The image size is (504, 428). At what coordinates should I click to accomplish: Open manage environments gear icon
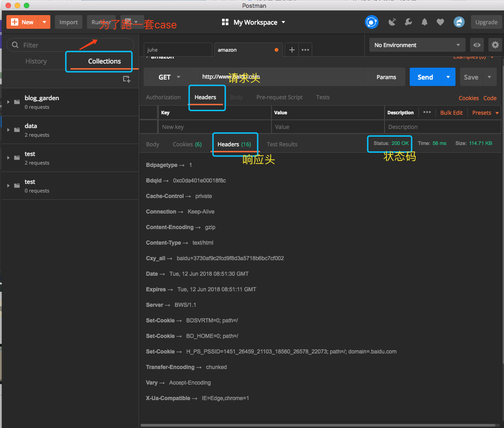(x=495, y=45)
